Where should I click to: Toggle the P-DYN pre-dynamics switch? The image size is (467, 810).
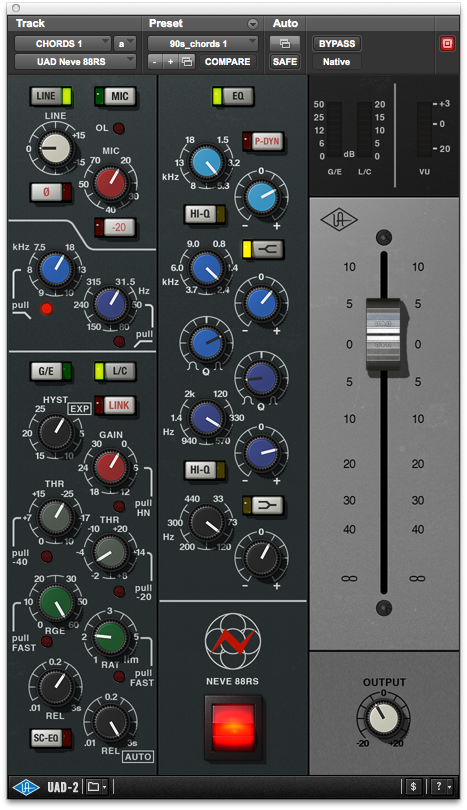[263, 142]
